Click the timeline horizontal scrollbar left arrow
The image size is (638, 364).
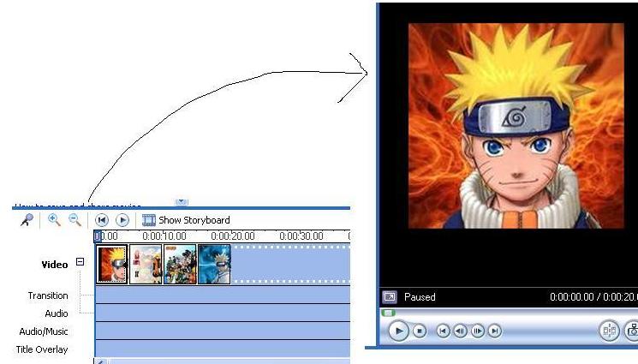[x=101, y=361]
